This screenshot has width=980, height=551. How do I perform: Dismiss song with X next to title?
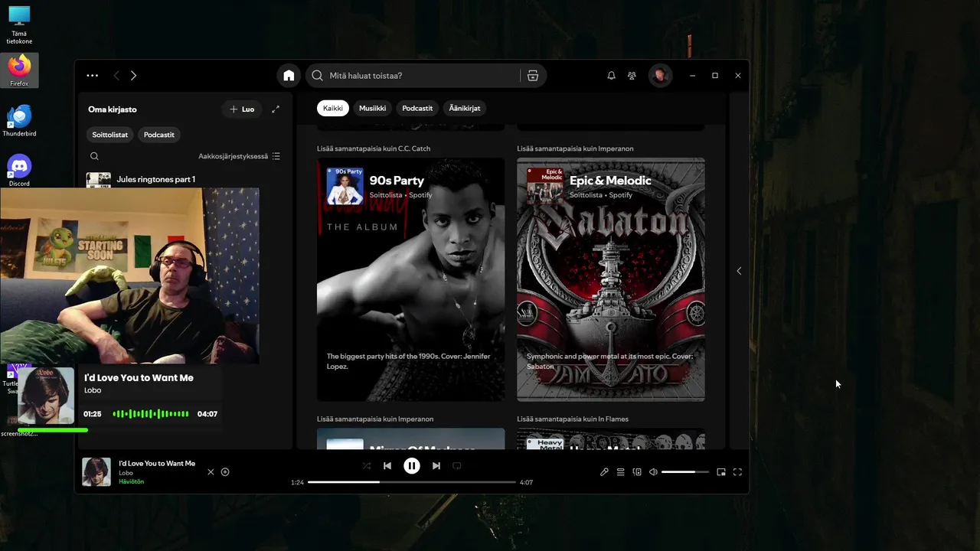211,472
